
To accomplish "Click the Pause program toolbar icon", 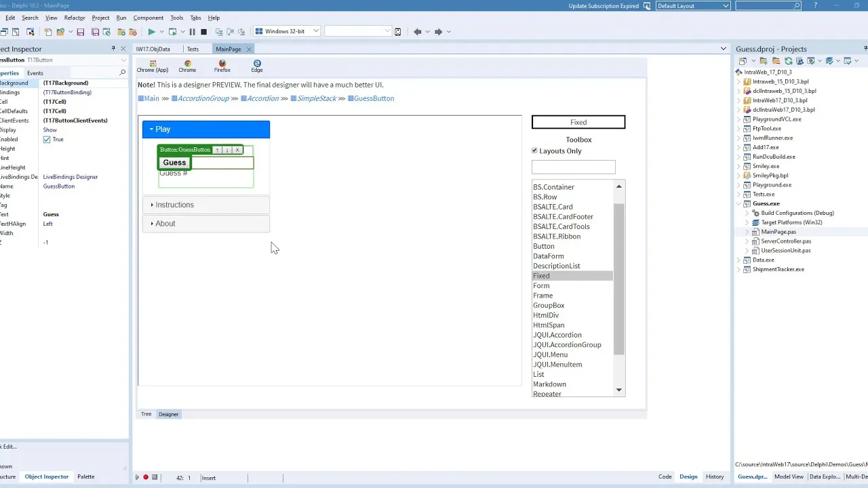I will click(193, 32).
